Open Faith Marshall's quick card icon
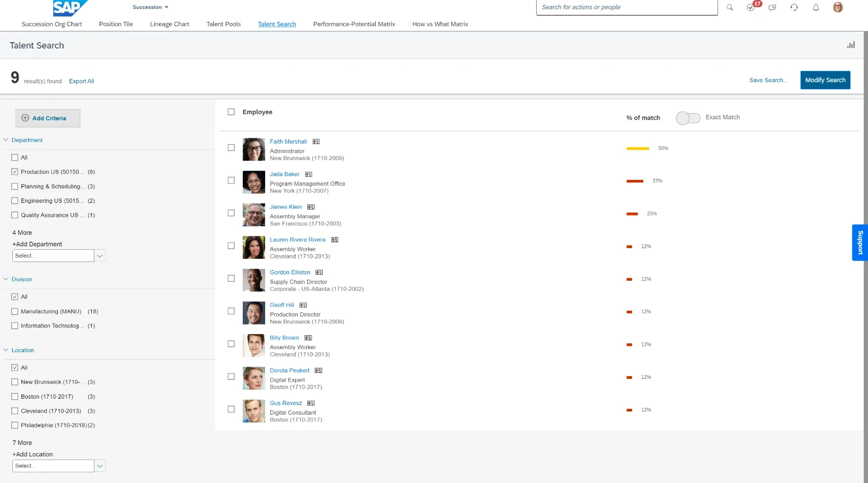 [316, 142]
